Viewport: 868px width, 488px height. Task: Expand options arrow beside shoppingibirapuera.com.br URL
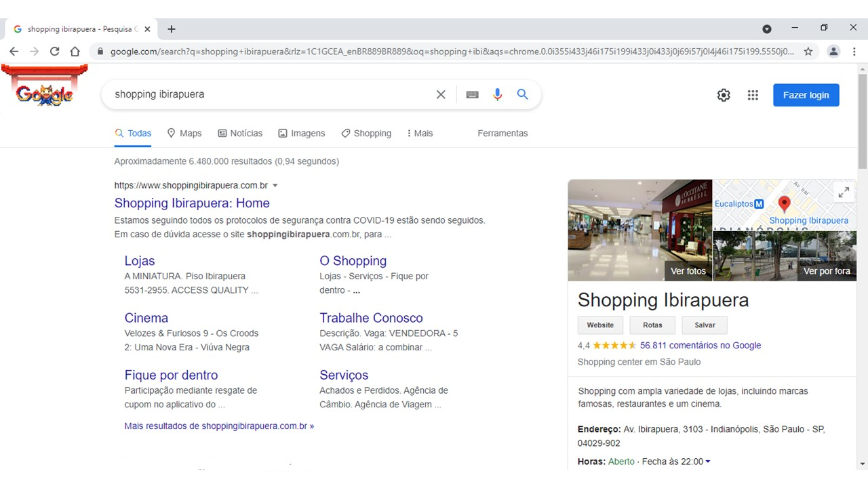(275, 186)
